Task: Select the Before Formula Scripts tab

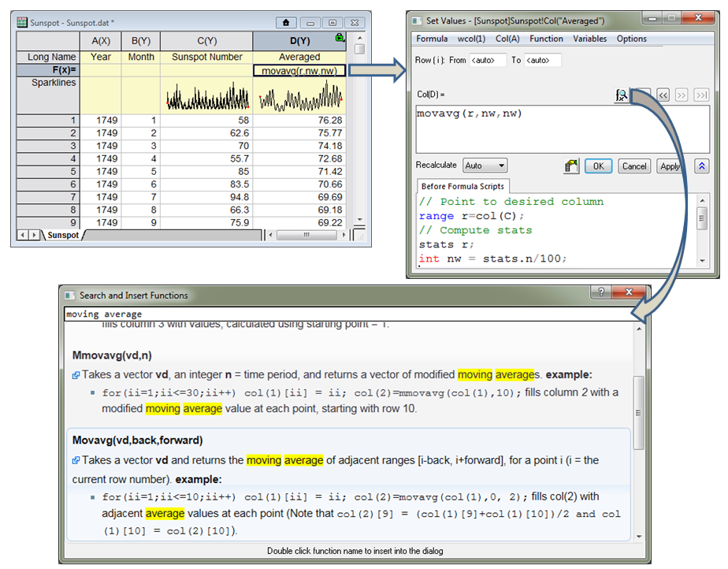Action: 462,186
